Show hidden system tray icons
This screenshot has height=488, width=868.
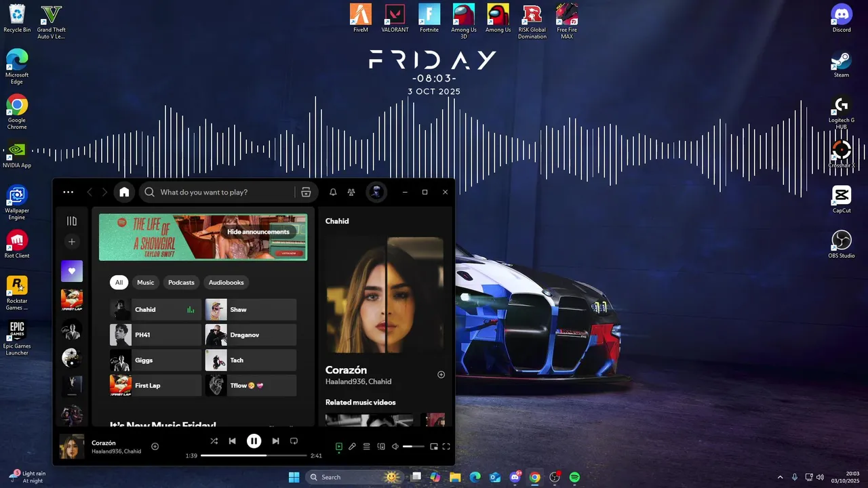[780, 477]
